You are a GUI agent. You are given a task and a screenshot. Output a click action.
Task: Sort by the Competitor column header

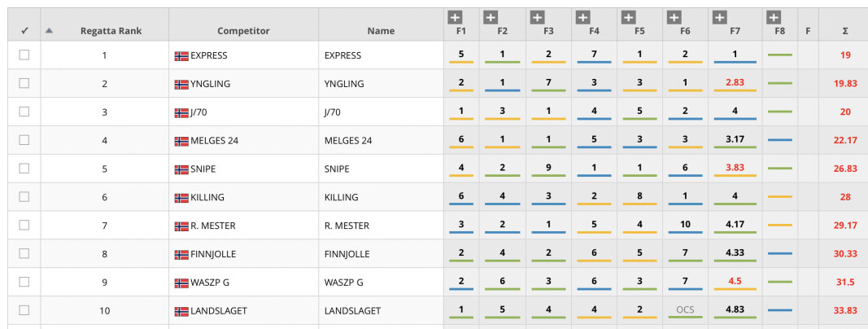pyautogui.click(x=243, y=31)
